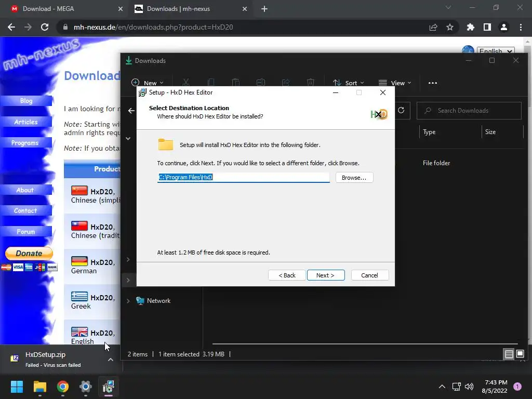Open the Programs link on mh-nexus sidebar

(x=25, y=143)
